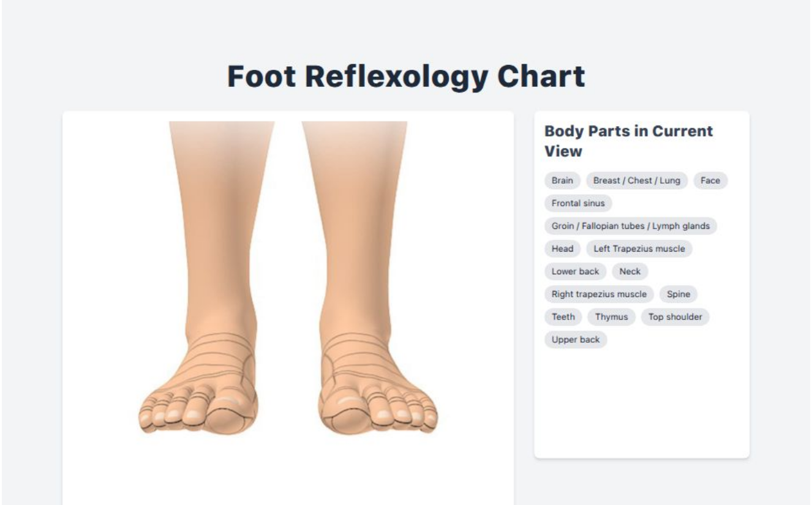
Task: Select the Brain body part tag
Action: [x=563, y=181]
